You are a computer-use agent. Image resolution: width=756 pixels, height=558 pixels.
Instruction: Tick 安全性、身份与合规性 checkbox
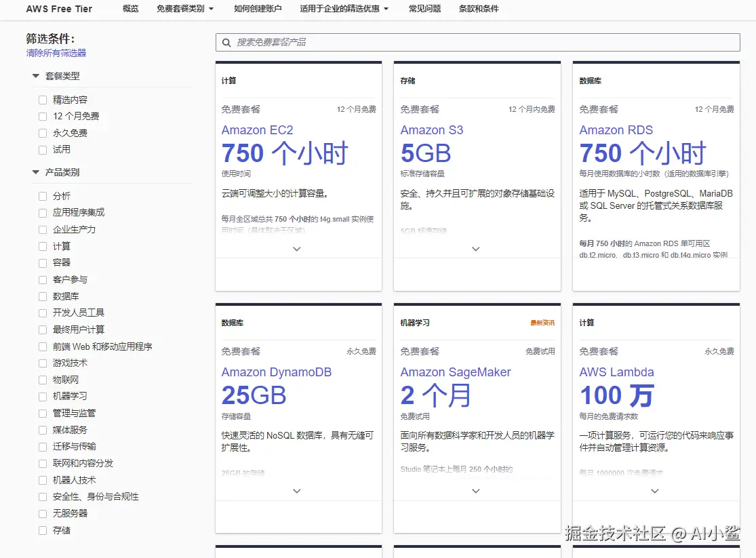point(43,497)
